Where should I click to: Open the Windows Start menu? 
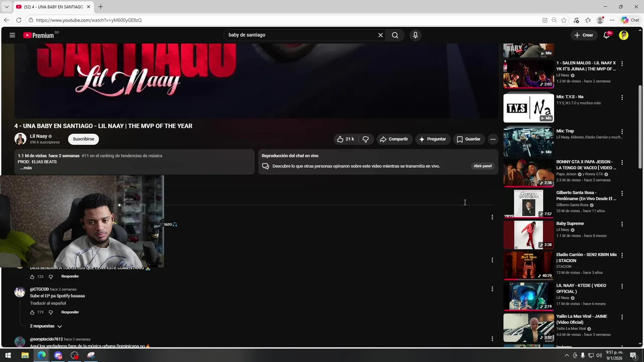[x=8, y=355]
